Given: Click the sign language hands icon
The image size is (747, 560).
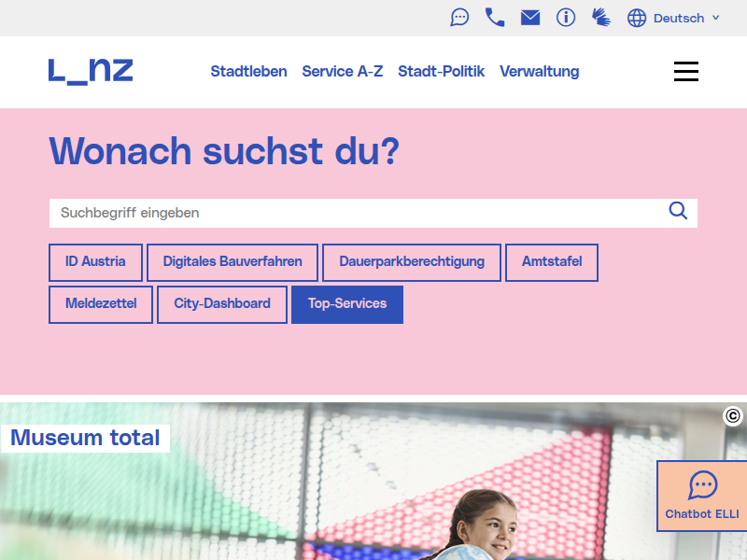Looking at the screenshot, I should [x=601, y=18].
